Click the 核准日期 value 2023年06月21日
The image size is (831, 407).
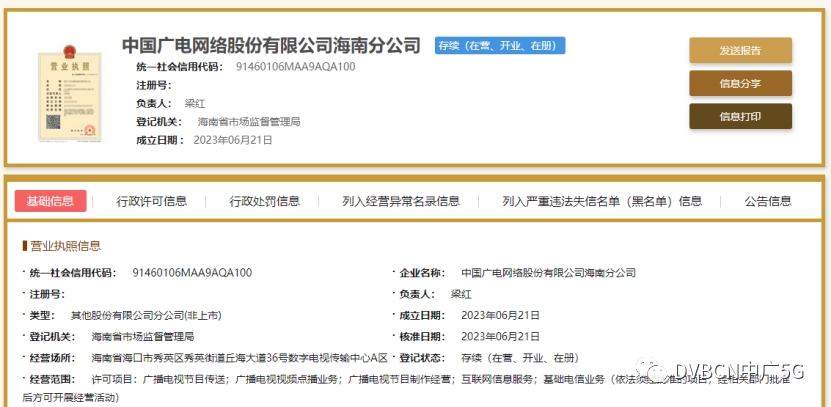coord(500,337)
